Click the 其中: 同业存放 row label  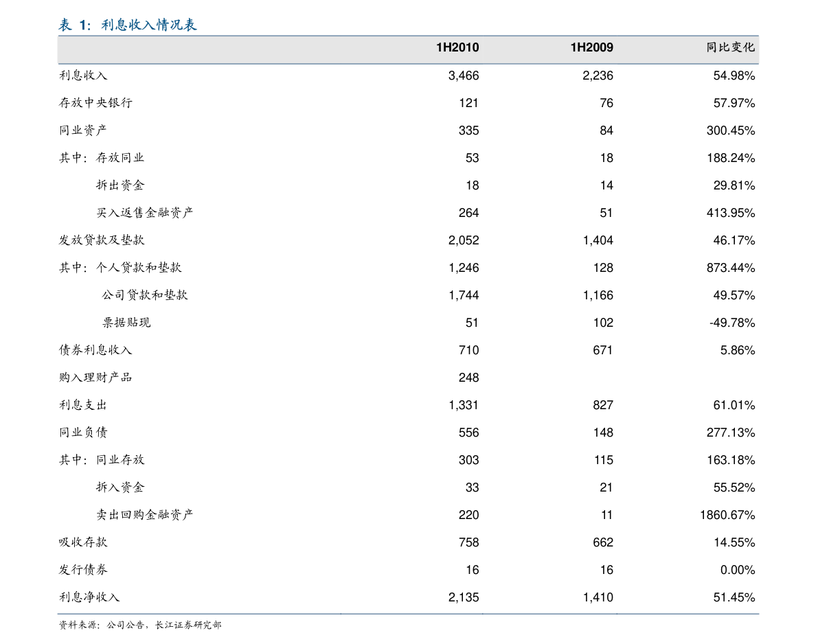click(x=101, y=459)
